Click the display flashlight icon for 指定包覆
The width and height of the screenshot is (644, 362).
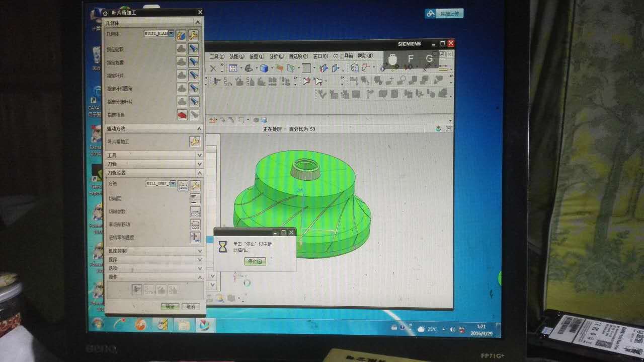(194, 62)
